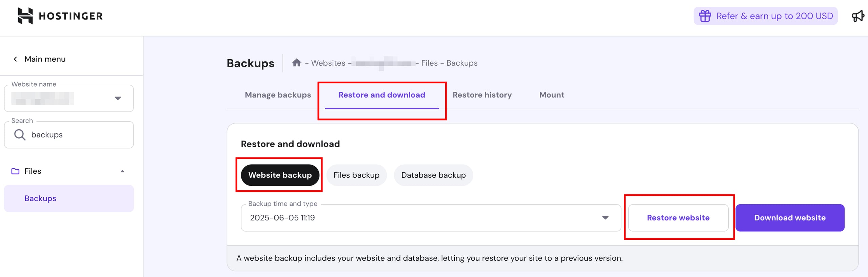The image size is (868, 277).
Task: Focus the sidebar Search field
Action: coord(78,135)
